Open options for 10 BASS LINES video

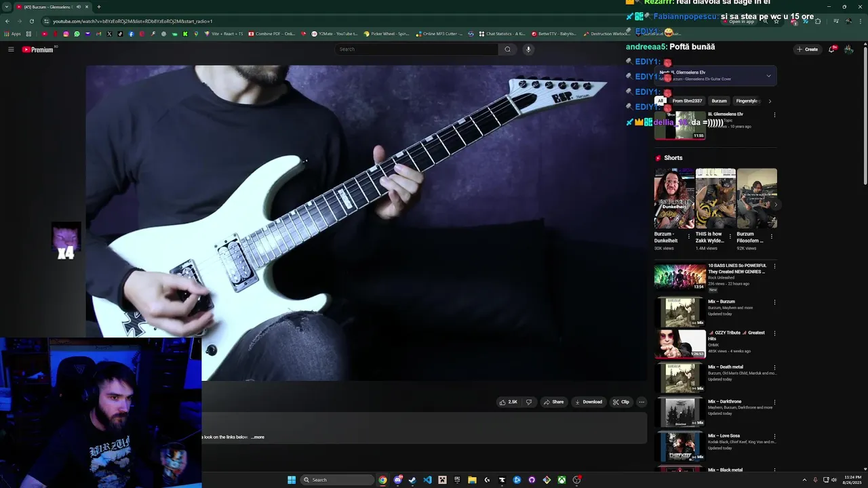click(x=774, y=266)
